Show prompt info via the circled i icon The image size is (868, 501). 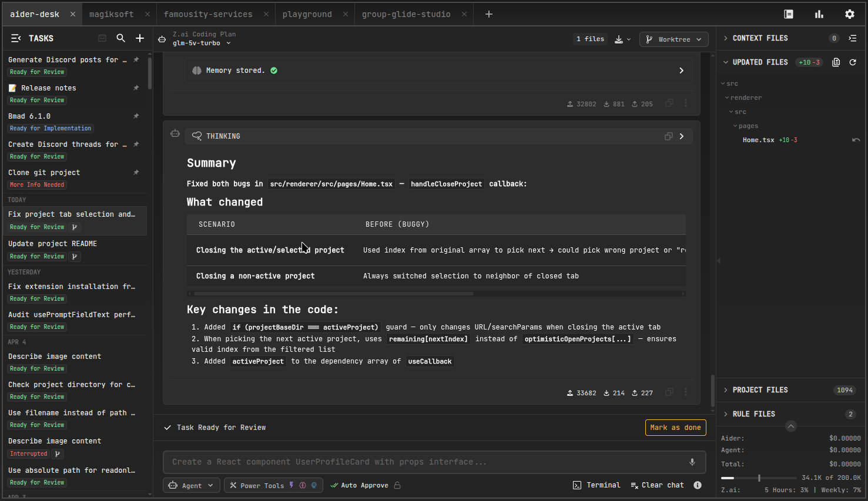[698, 485]
